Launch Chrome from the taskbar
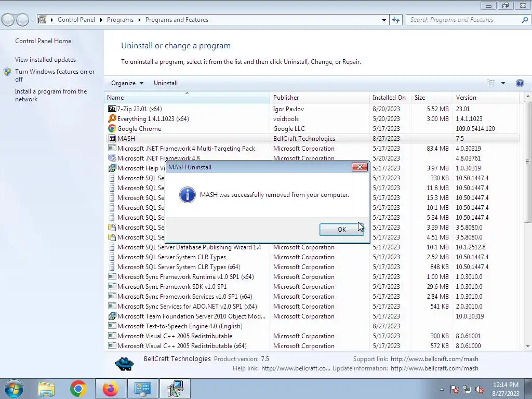 tap(78, 389)
